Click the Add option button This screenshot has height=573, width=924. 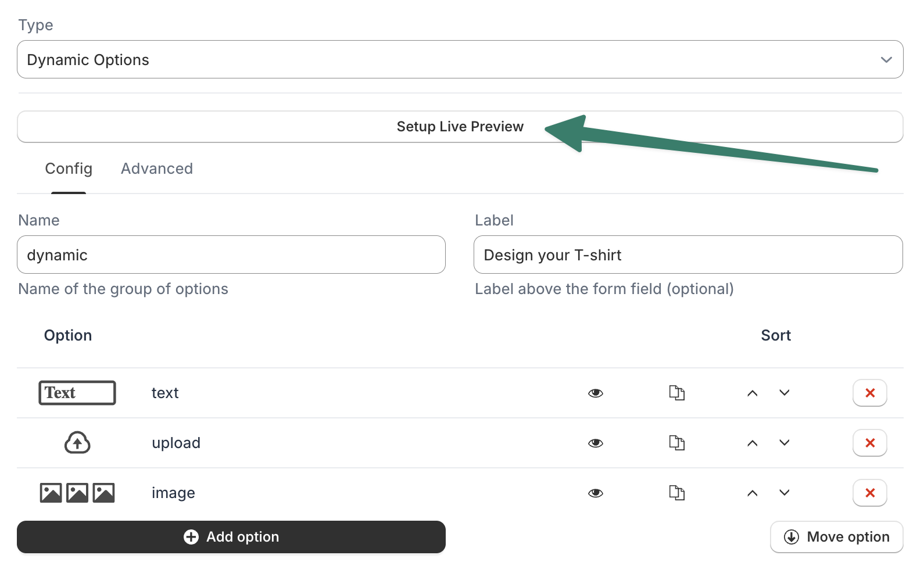click(231, 537)
